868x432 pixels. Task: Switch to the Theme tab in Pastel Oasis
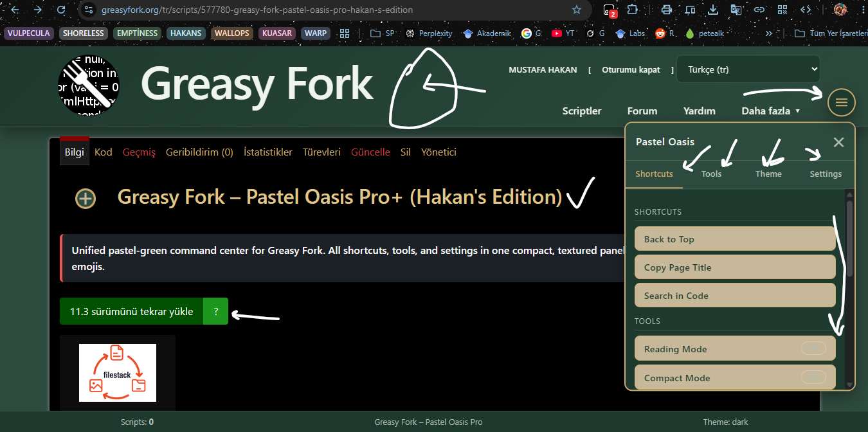coord(768,174)
